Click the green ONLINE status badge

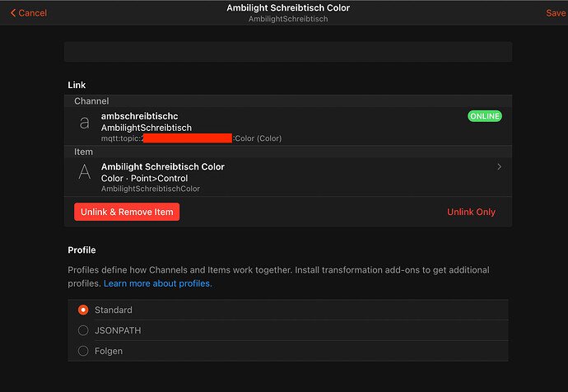pos(484,116)
